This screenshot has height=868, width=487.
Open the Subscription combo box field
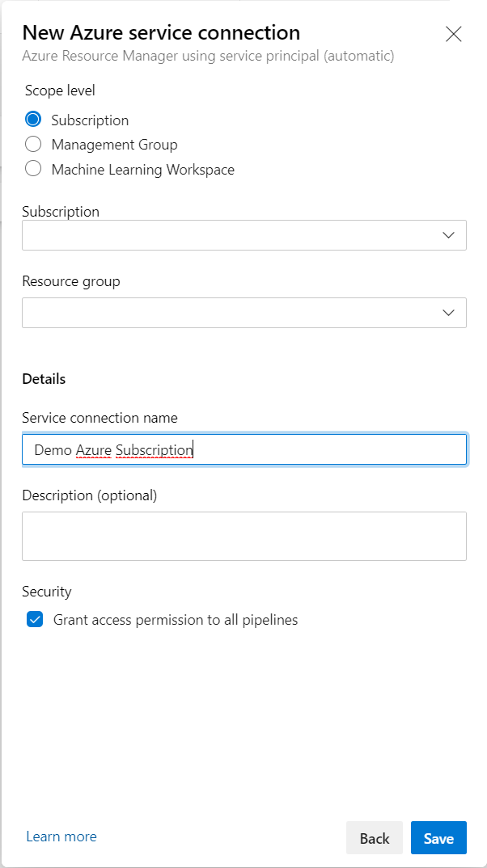click(x=244, y=235)
